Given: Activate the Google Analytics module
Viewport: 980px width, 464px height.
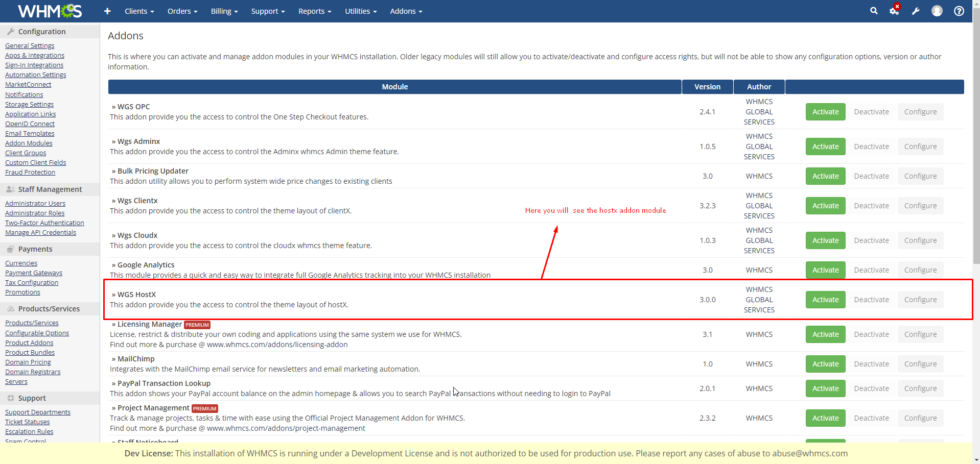Looking at the screenshot, I should 825,270.
